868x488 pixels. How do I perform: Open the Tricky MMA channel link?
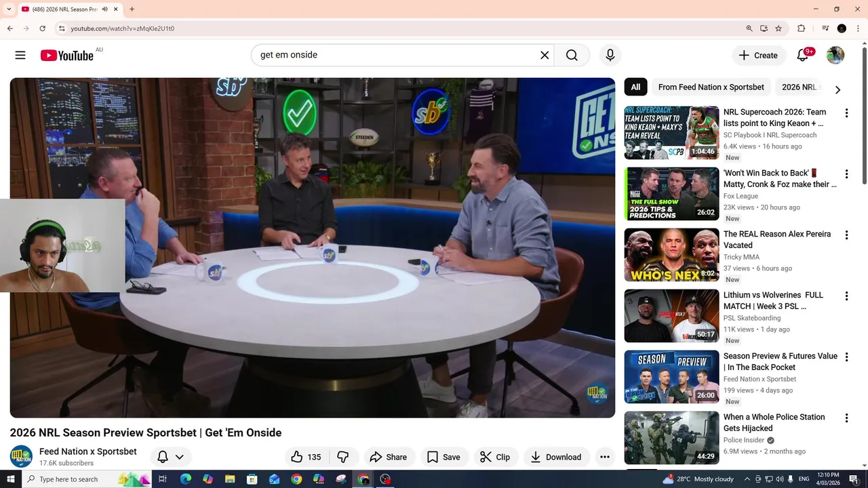[741, 257]
